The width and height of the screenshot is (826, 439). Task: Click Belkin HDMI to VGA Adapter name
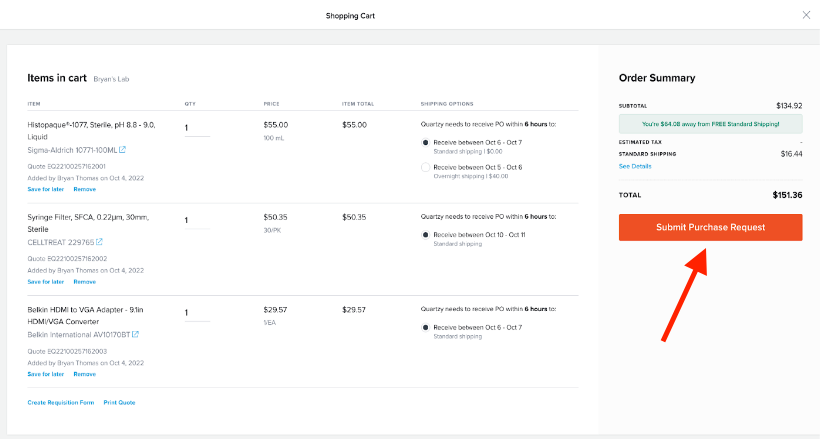[x=85, y=315]
